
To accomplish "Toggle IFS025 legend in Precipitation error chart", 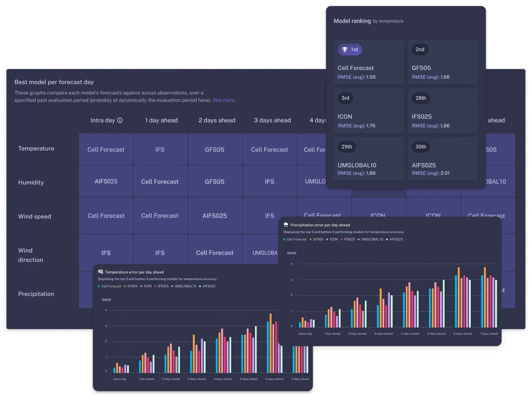I will 348,239.
